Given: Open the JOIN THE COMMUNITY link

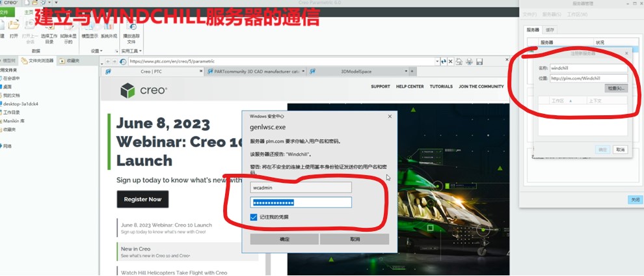Looking at the screenshot, I should click(481, 87).
